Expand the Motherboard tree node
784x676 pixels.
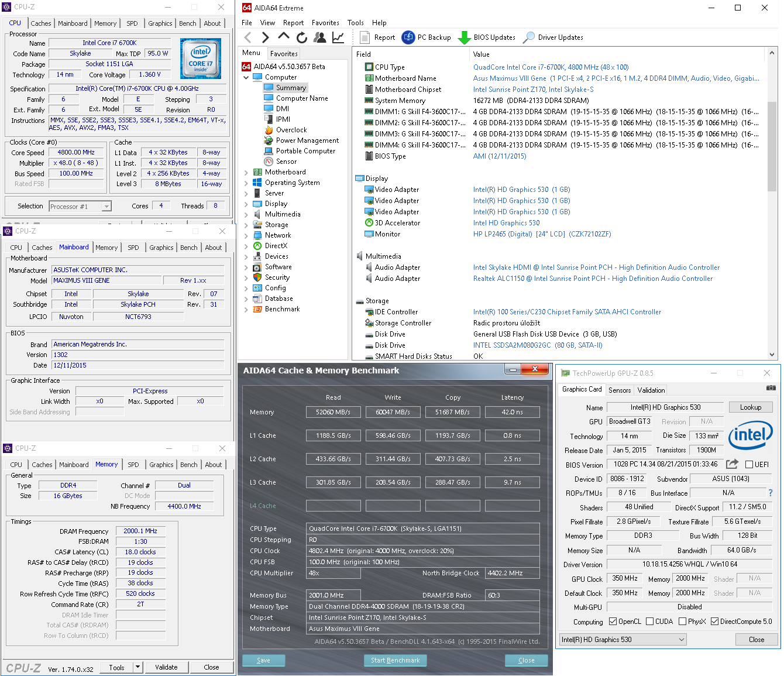point(246,172)
